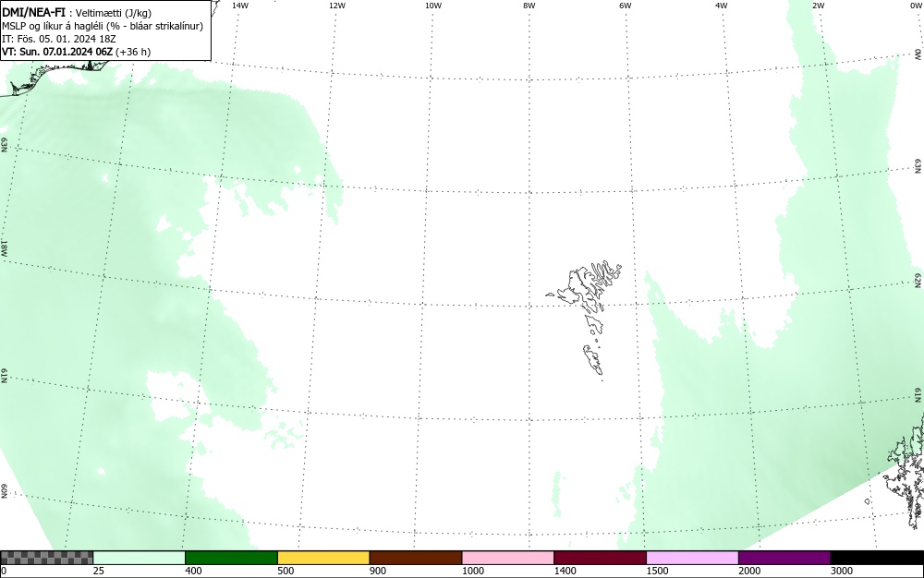
Task: Click the 63N label on the left edge
Action: (x=4, y=145)
